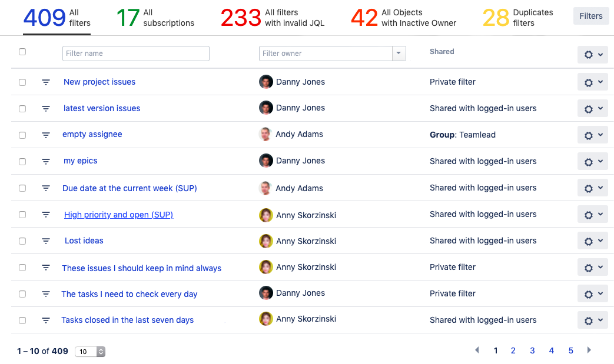Click into the Filter name search field

135,54
